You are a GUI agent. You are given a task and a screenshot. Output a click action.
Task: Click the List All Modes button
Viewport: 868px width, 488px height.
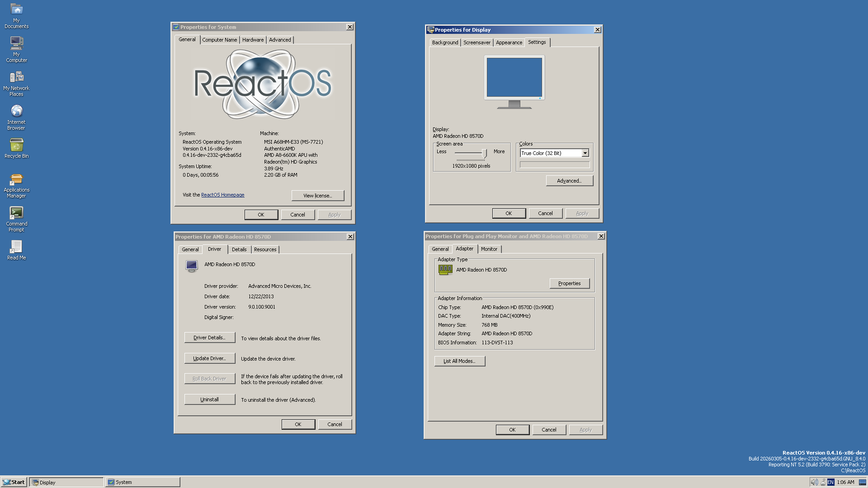click(x=459, y=361)
